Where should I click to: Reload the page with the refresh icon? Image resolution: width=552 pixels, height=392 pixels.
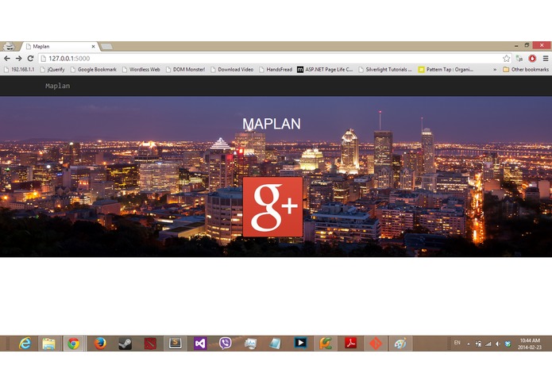(x=31, y=59)
